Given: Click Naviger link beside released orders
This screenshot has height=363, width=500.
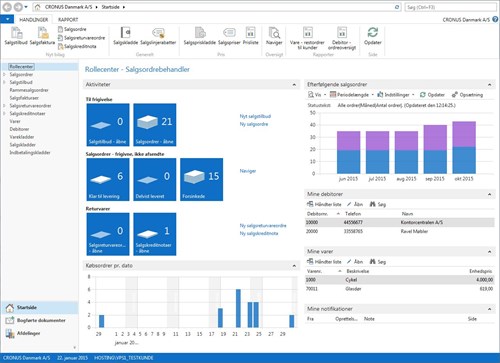Looking at the screenshot, I should (248, 171).
